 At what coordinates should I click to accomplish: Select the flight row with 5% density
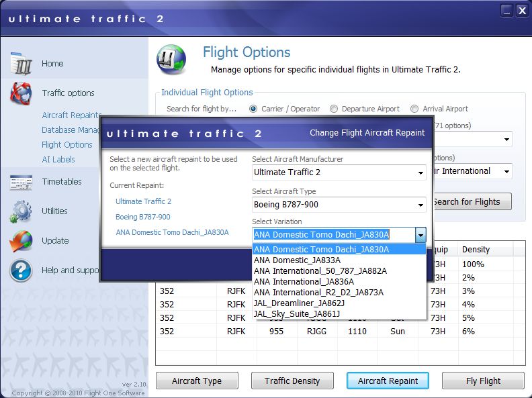[341, 317]
